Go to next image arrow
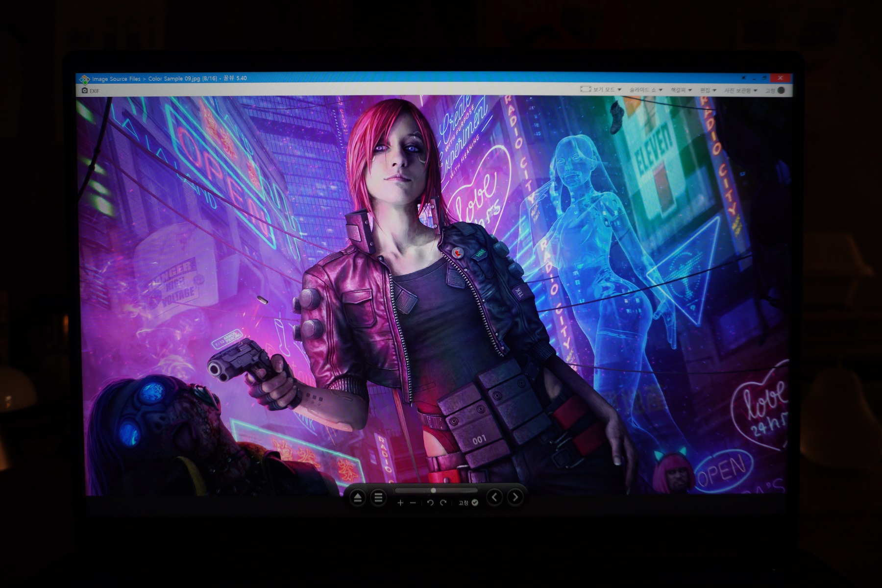The width and height of the screenshot is (882, 588). [515, 497]
